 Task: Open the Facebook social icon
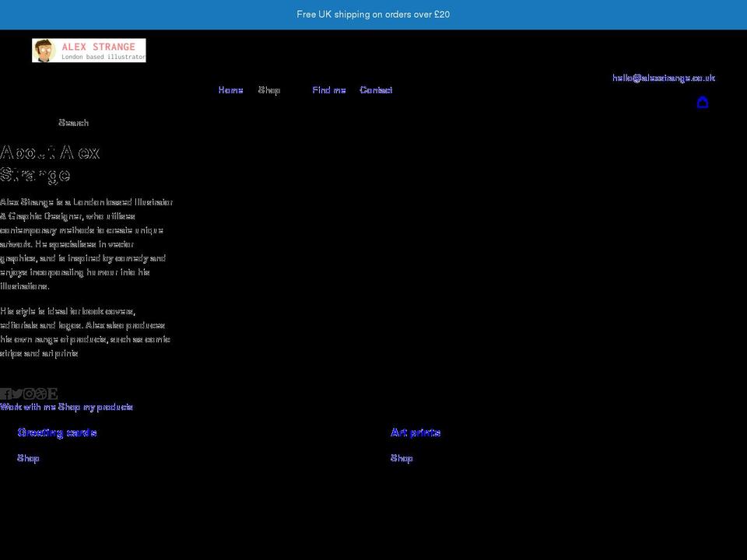tap(5, 394)
